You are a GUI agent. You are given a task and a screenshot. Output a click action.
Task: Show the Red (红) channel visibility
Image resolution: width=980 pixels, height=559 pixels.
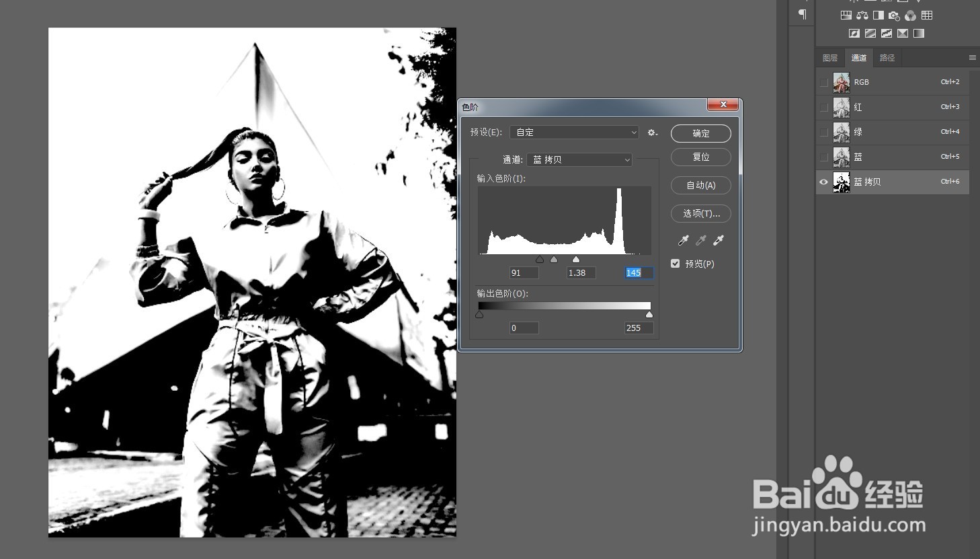(x=823, y=107)
